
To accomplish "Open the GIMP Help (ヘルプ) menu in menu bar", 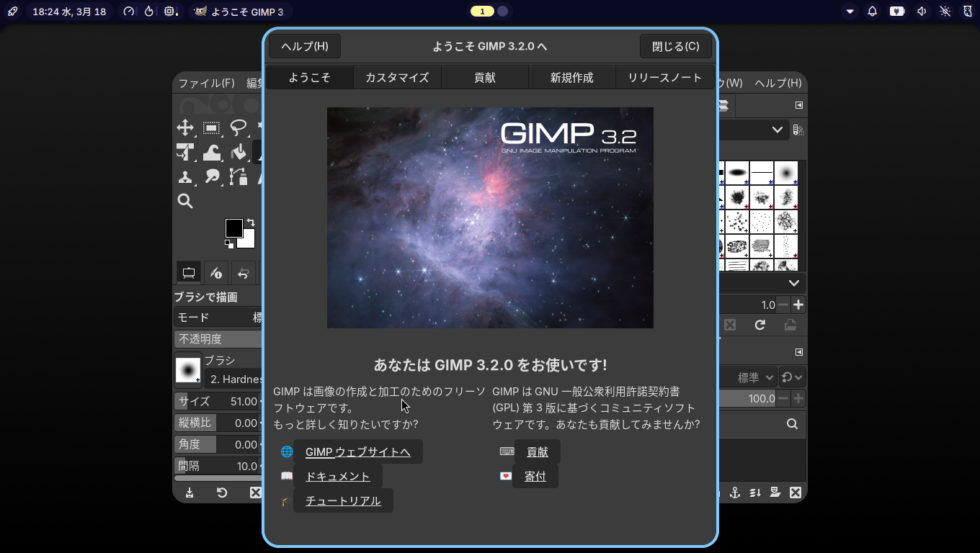I will (x=778, y=83).
